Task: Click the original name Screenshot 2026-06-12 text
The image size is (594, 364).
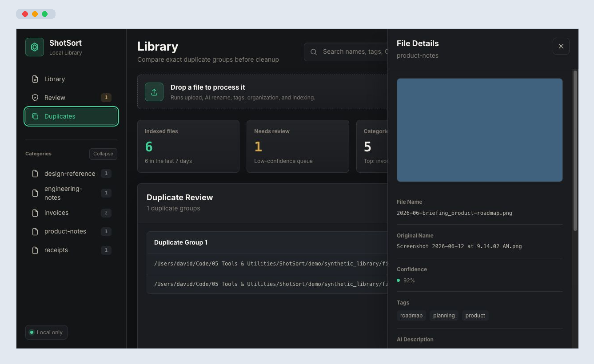Action: coord(459,246)
